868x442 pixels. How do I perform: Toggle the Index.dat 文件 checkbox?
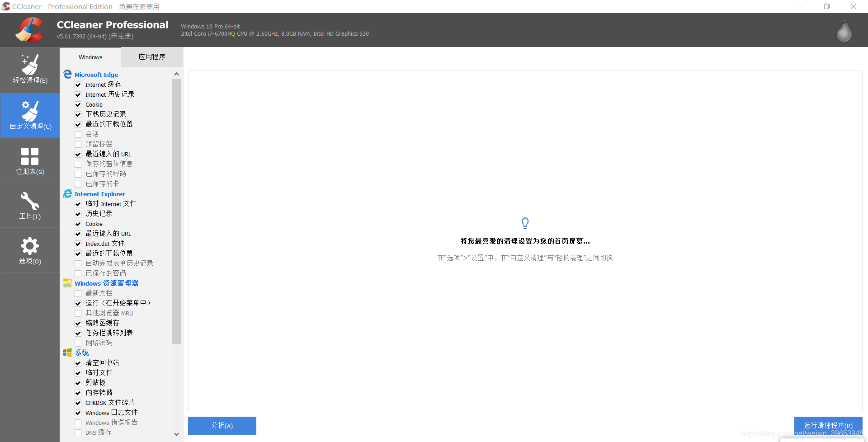78,244
